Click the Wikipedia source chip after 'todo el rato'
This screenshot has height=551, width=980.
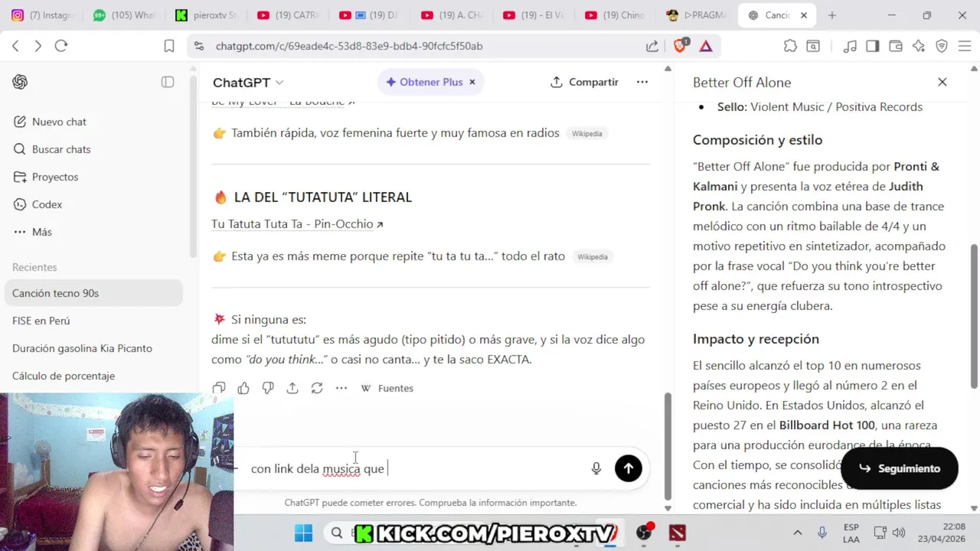tap(593, 256)
